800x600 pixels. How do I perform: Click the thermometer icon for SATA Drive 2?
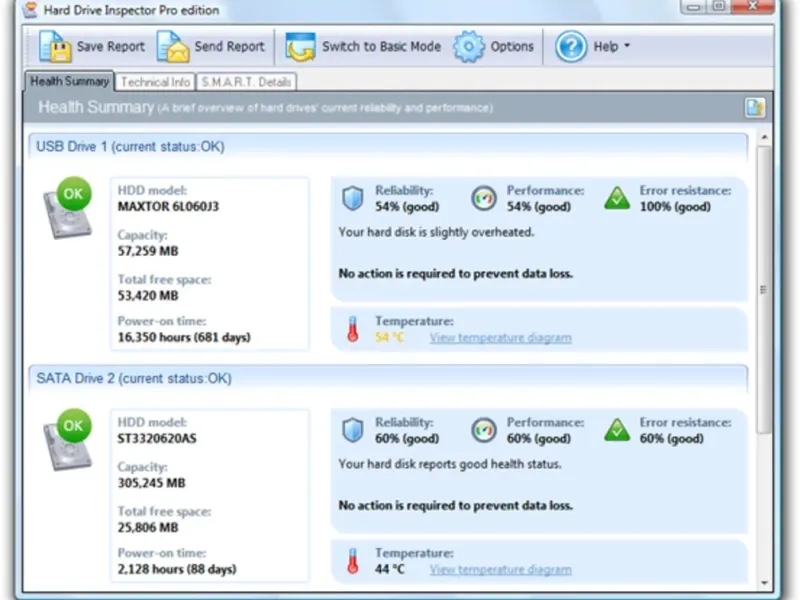[x=353, y=561]
